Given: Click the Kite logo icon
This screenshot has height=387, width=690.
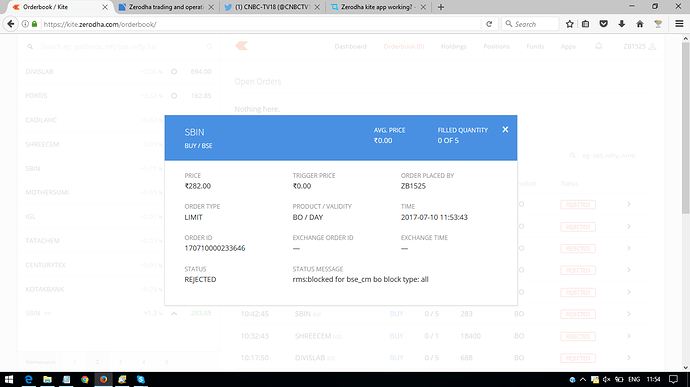Looking at the screenshot, I should coord(242,46).
